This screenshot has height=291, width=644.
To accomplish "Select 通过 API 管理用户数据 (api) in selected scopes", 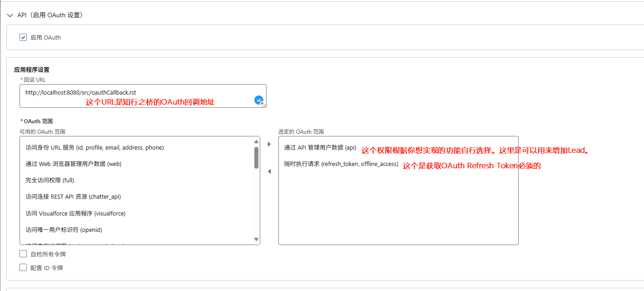I will coord(320,148).
